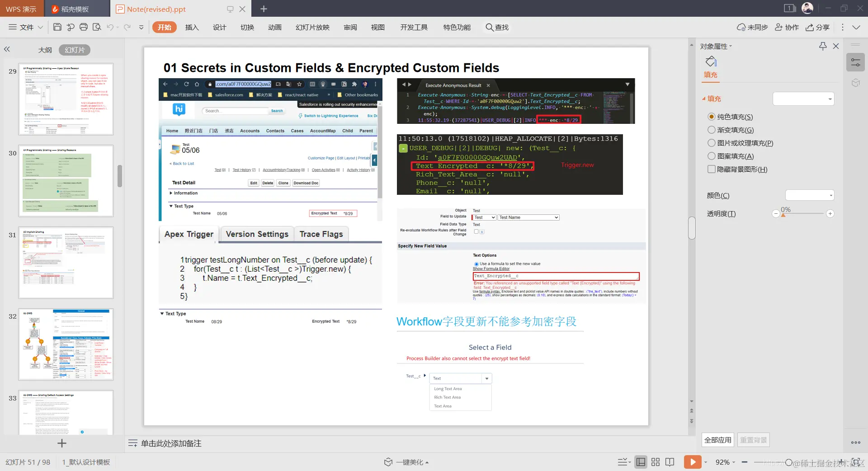
Task: Click the 查找 search button
Action: click(x=497, y=27)
